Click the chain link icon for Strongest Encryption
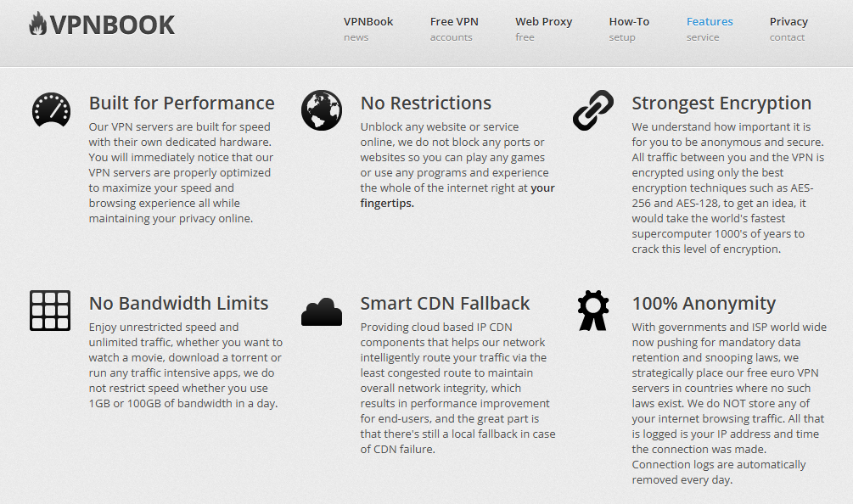The width and height of the screenshot is (853, 504). (x=592, y=110)
